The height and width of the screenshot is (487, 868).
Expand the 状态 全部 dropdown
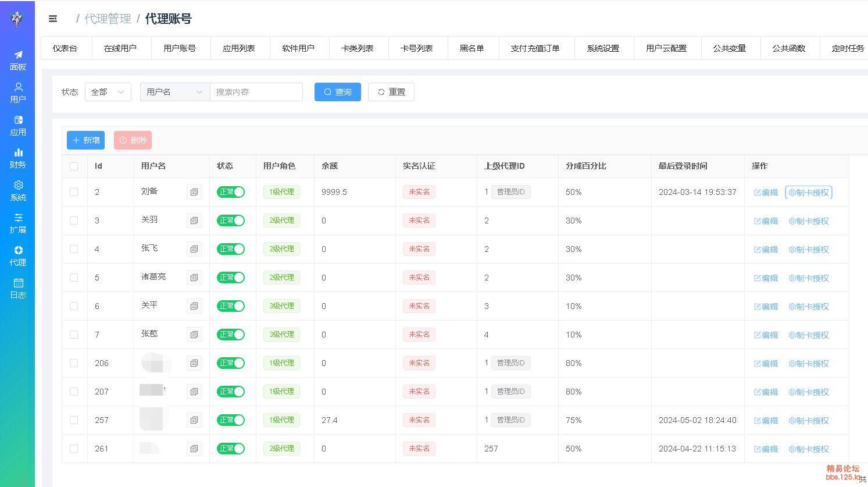pyautogui.click(x=108, y=92)
